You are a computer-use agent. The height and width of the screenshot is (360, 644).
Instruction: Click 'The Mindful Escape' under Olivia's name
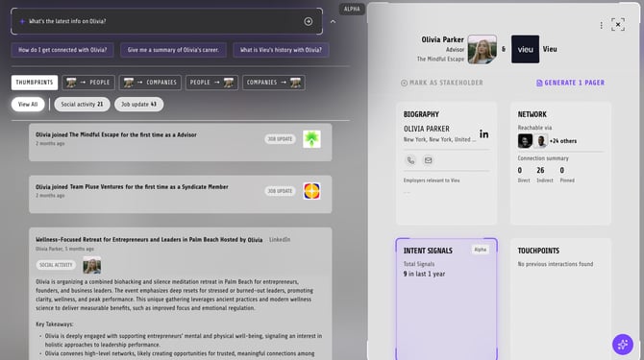[x=440, y=60]
